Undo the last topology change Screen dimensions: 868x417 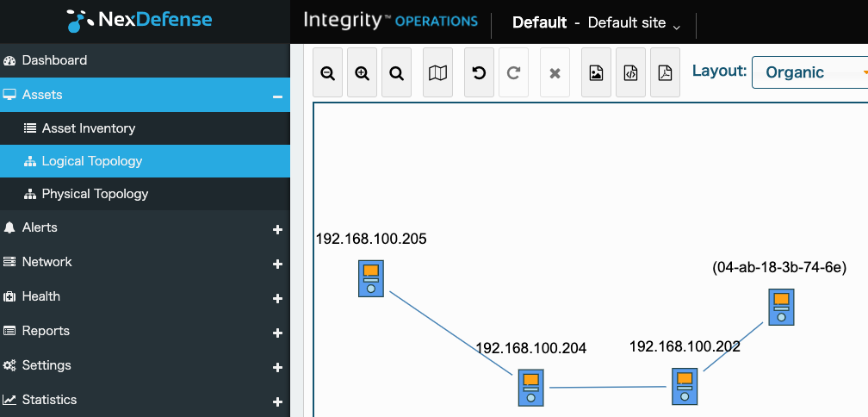(480, 73)
